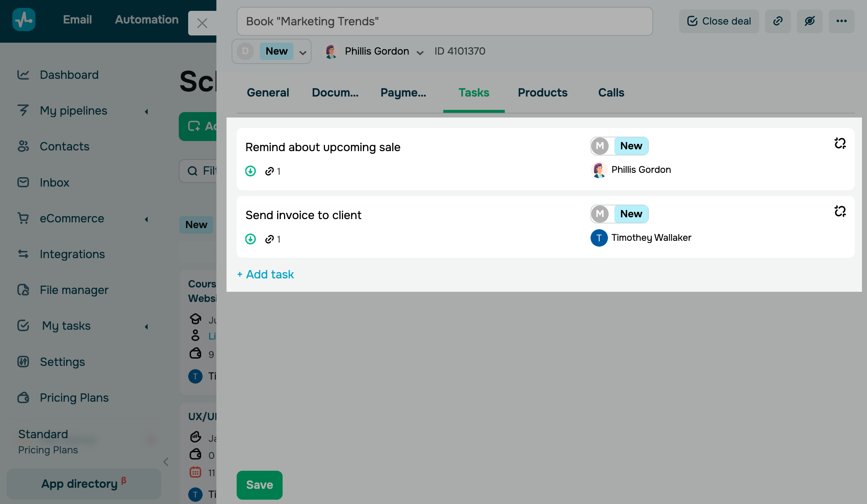Toggle the hide deal eye icon
This screenshot has height=504, width=867.
(x=809, y=21)
